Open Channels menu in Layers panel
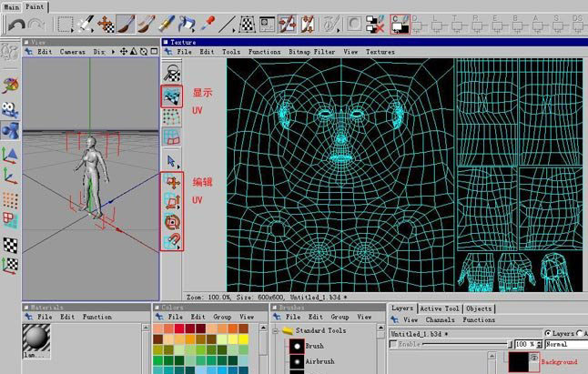This screenshot has width=588, height=374. pos(440,320)
